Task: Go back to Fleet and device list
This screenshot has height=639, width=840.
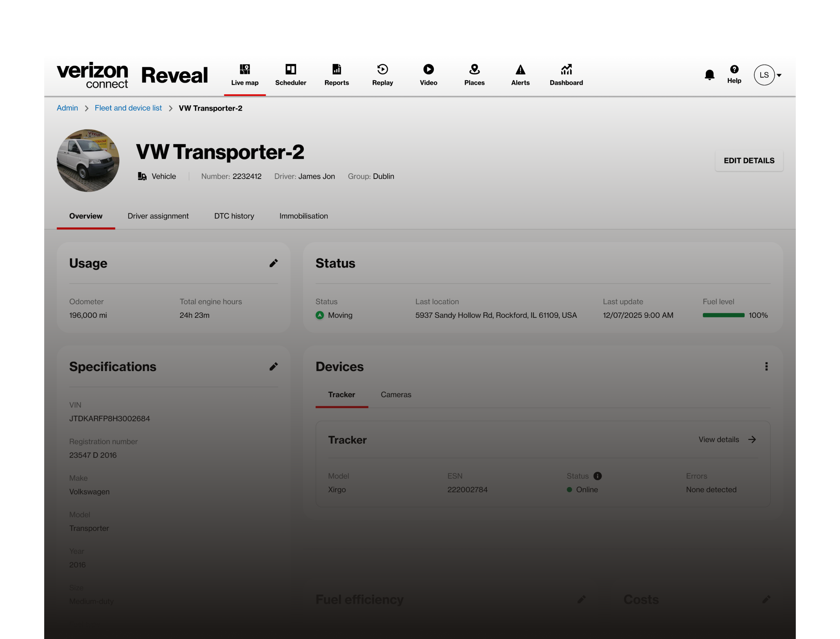Action: coord(128,108)
